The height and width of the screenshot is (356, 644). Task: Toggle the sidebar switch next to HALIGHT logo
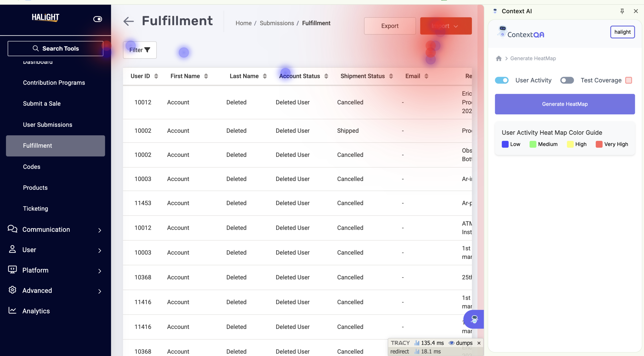97,19
